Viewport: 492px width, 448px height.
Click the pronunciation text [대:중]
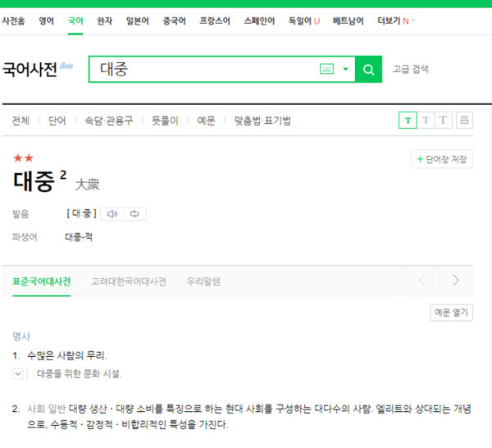[81, 213]
